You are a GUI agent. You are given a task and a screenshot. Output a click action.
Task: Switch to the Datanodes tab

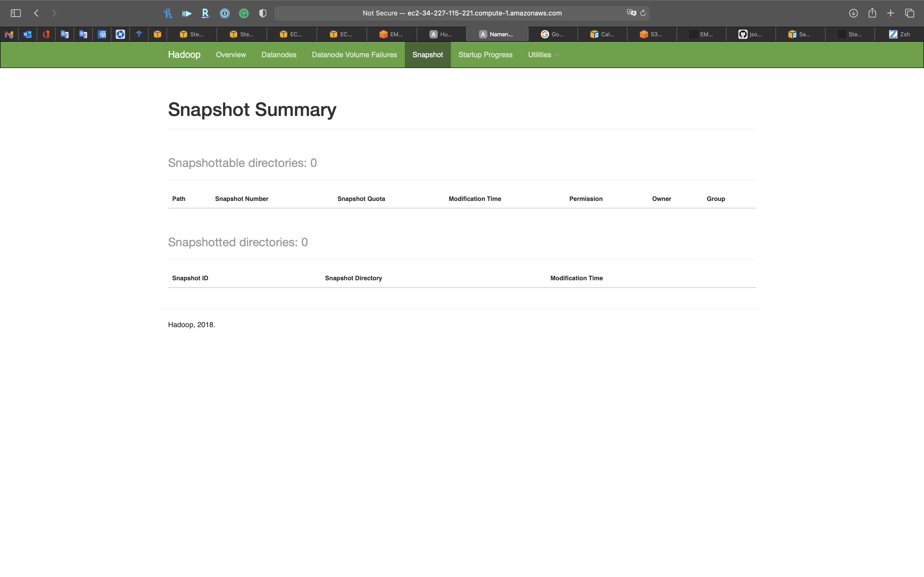(279, 55)
